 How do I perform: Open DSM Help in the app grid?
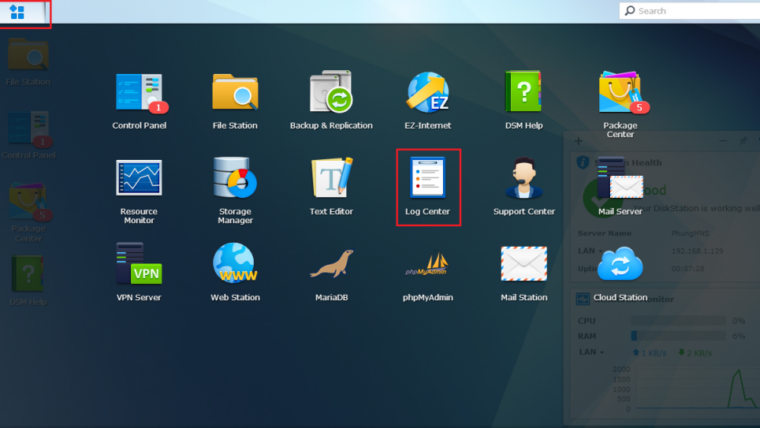point(523,101)
